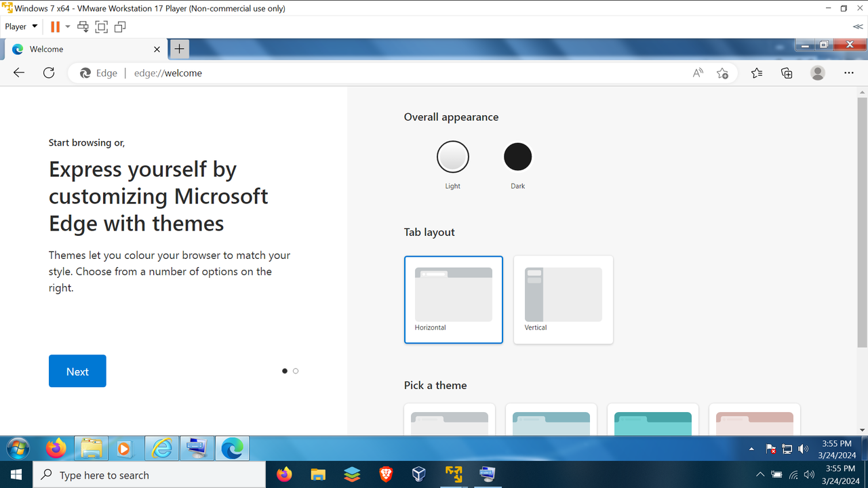
Task: Click the host volume tray icon
Action: tap(809, 474)
